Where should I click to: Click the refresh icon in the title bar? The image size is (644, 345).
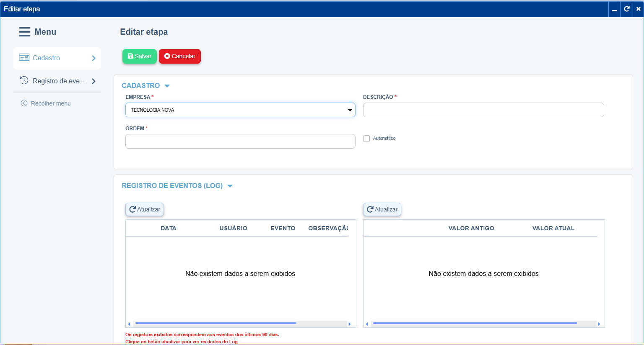click(x=626, y=9)
